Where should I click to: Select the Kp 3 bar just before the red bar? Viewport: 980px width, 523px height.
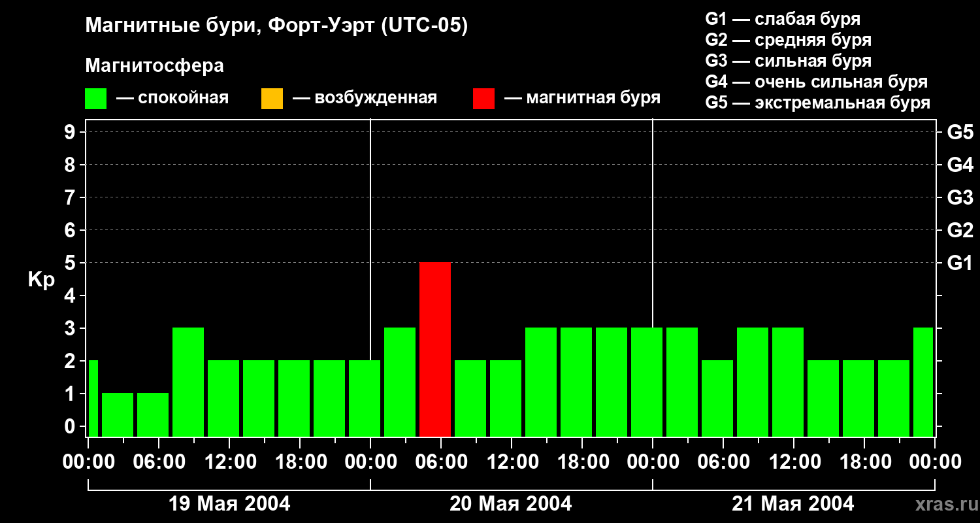point(400,382)
